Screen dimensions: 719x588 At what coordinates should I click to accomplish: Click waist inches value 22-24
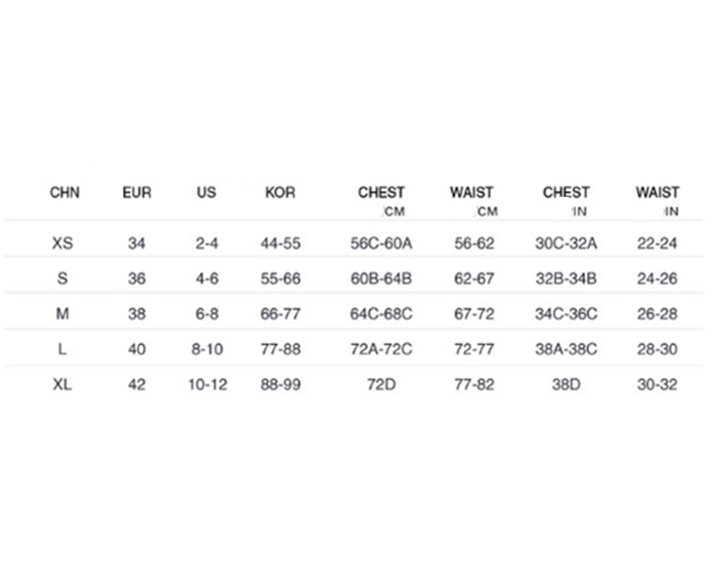pyautogui.click(x=657, y=243)
